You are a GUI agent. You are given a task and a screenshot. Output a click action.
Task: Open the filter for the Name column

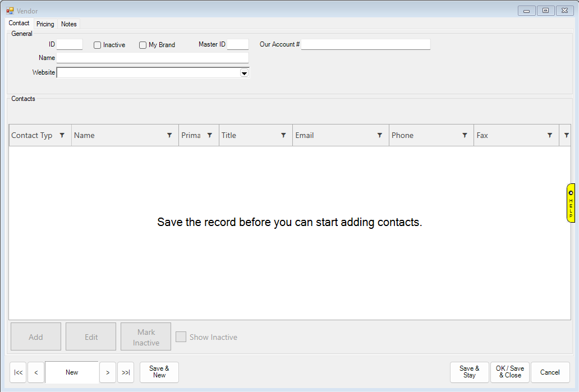pyautogui.click(x=169, y=135)
